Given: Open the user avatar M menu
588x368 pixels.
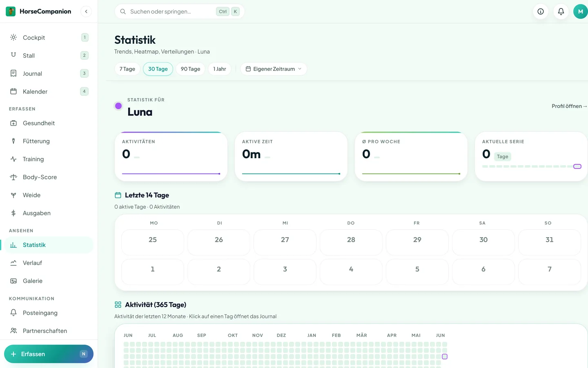Looking at the screenshot, I should (x=580, y=11).
